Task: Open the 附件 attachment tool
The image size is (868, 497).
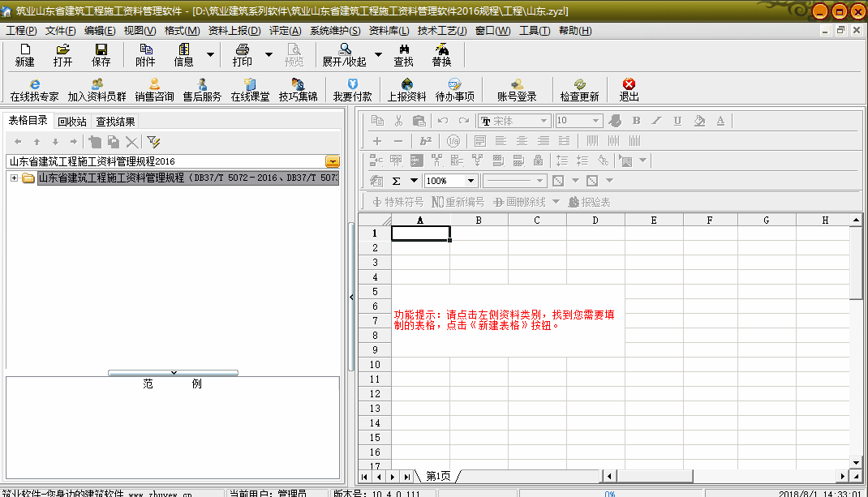Action: pos(145,50)
